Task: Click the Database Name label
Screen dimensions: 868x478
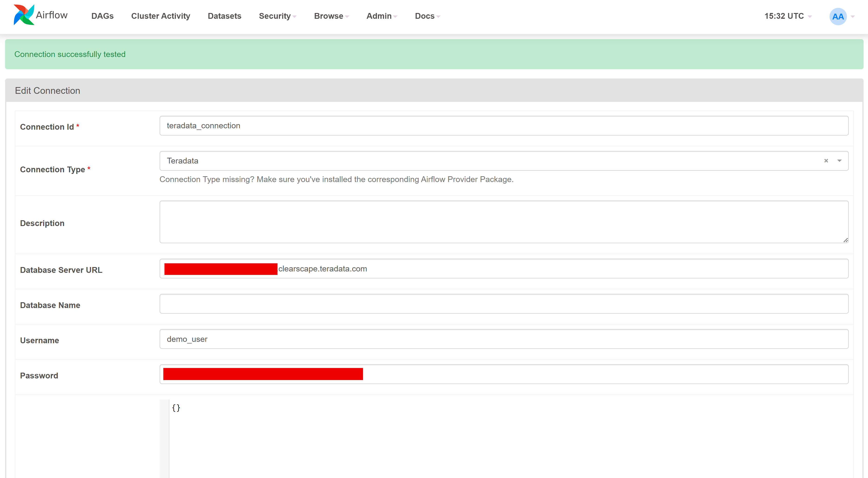Action: [x=50, y=305]
